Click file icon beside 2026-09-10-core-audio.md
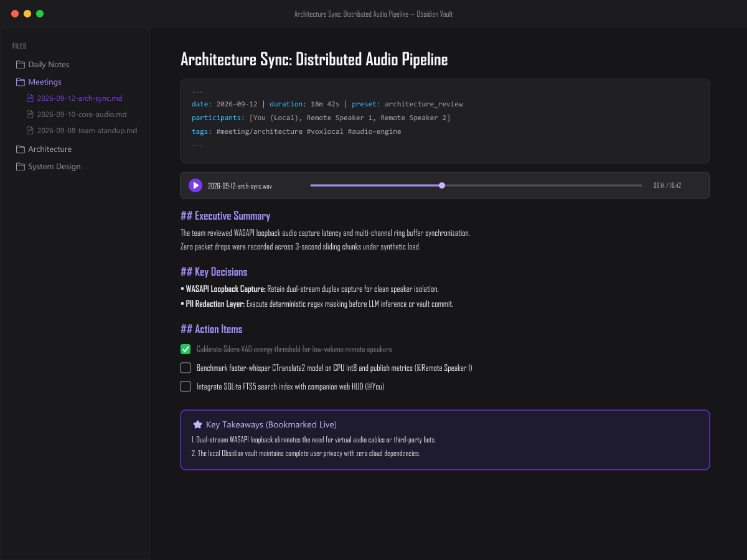This screenshot has width=747, height=560. 30,114
